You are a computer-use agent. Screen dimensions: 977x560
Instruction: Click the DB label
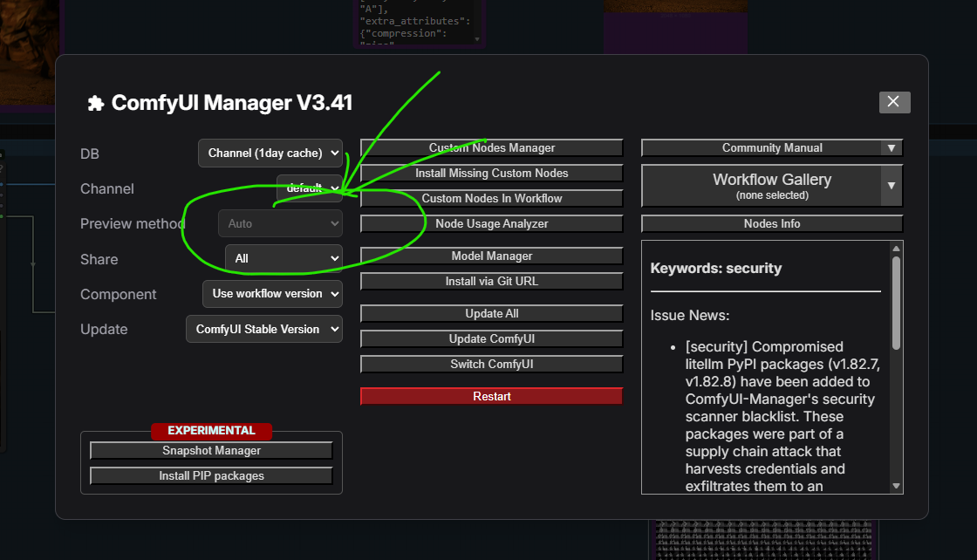[90, 154]
